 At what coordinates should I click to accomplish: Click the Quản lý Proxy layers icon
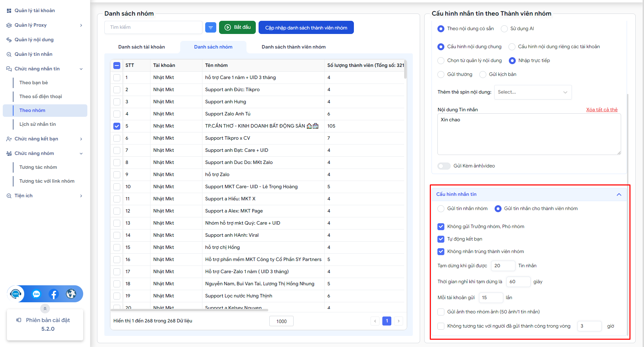(9, 25)
